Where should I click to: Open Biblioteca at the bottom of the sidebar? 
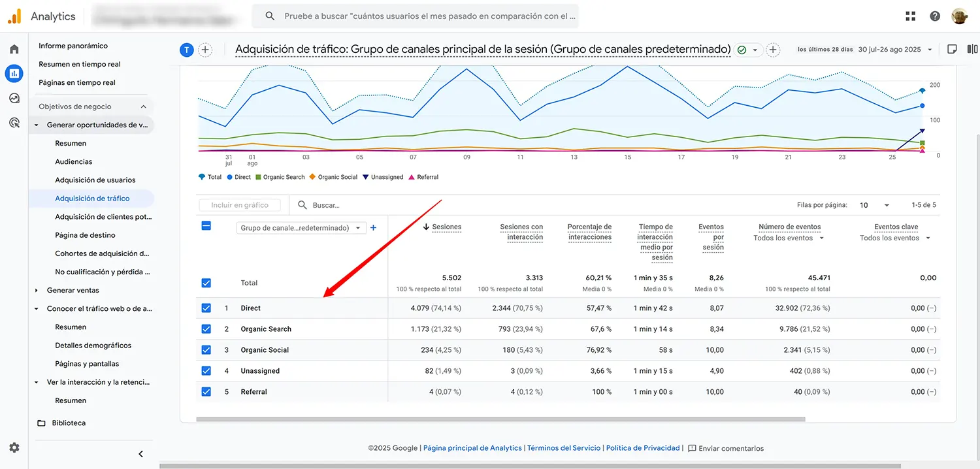tap(68, 422)
